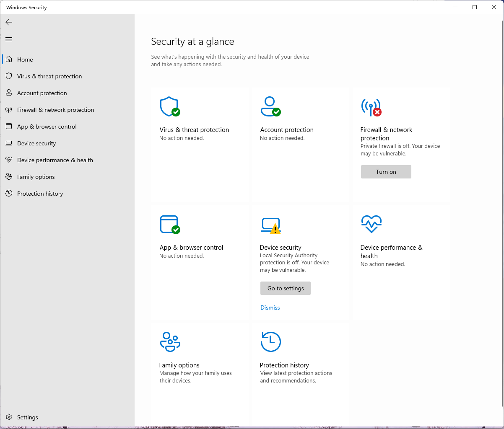Screen dimensions: 504x429
Task: Open Settings at the sidebar bottom
Action: 67,417
